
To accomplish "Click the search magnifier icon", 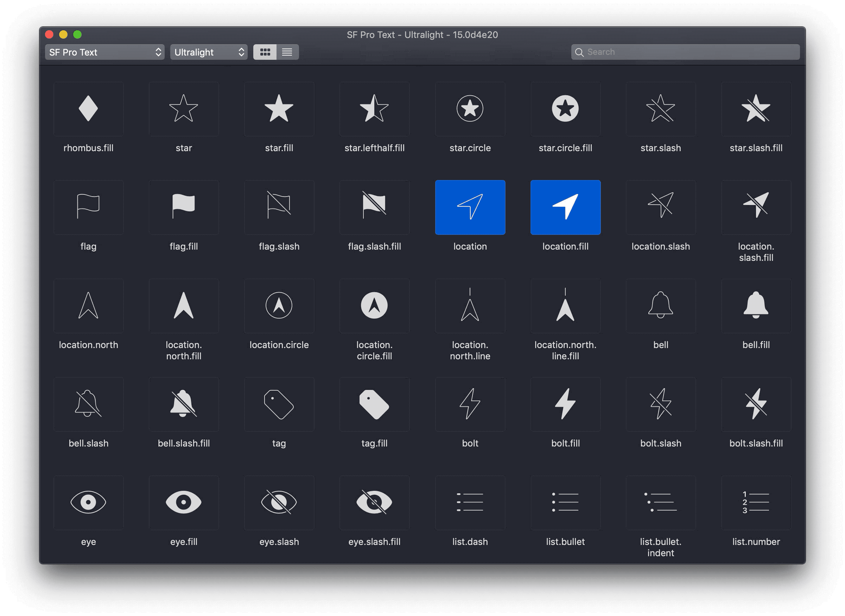I will 579,52.
